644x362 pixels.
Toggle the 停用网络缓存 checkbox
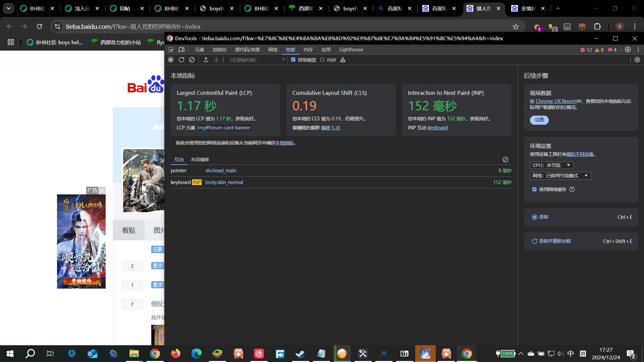click(534, 189)
